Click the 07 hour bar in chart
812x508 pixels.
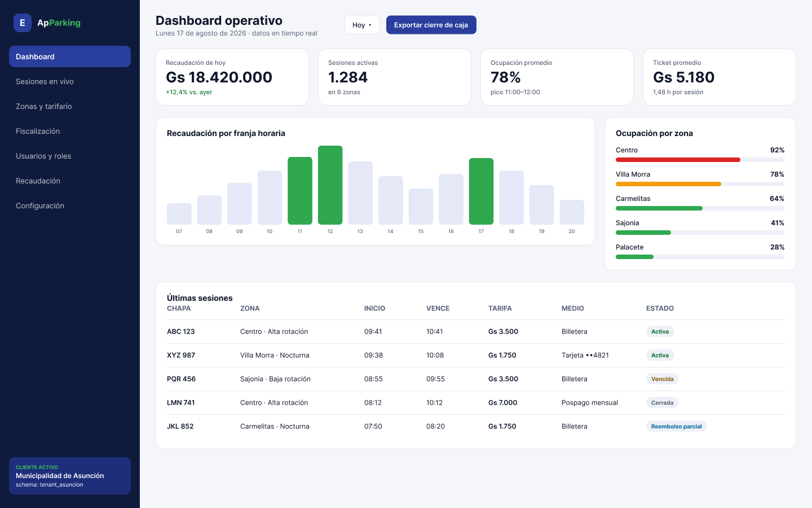(x=179, y=214)
